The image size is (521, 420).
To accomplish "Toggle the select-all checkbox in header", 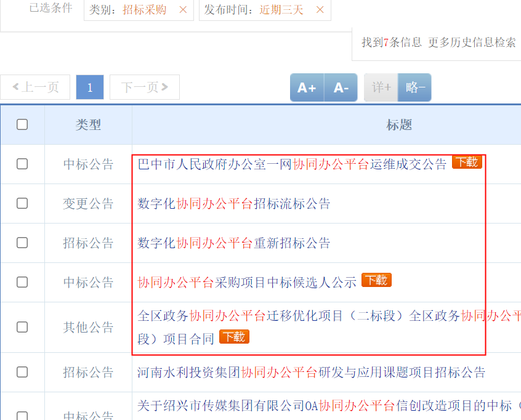I will click(x=22, y=124).
